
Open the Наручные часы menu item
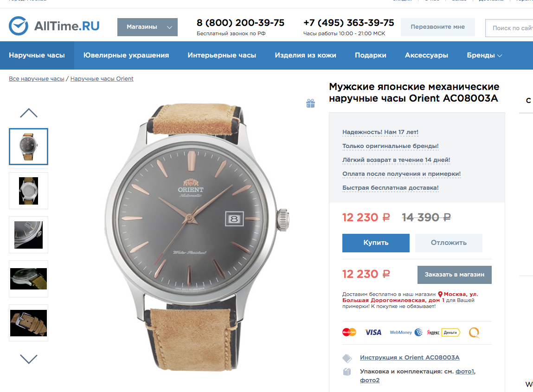coord(37,55)
